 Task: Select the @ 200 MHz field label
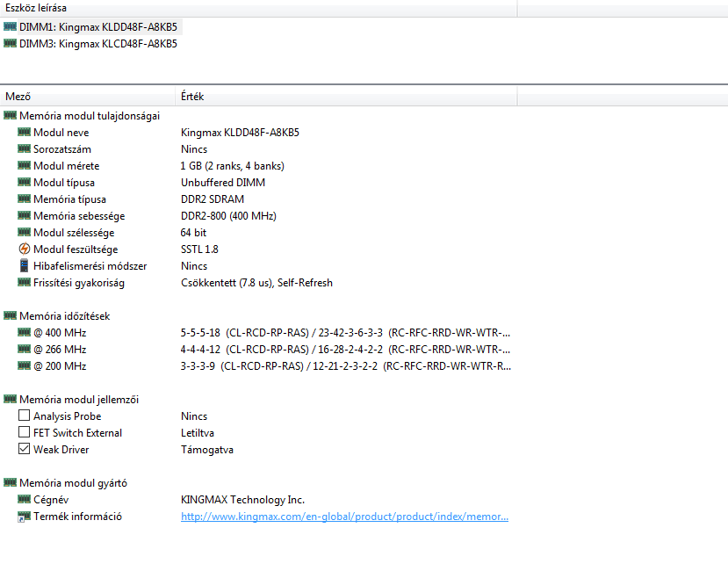60,366
